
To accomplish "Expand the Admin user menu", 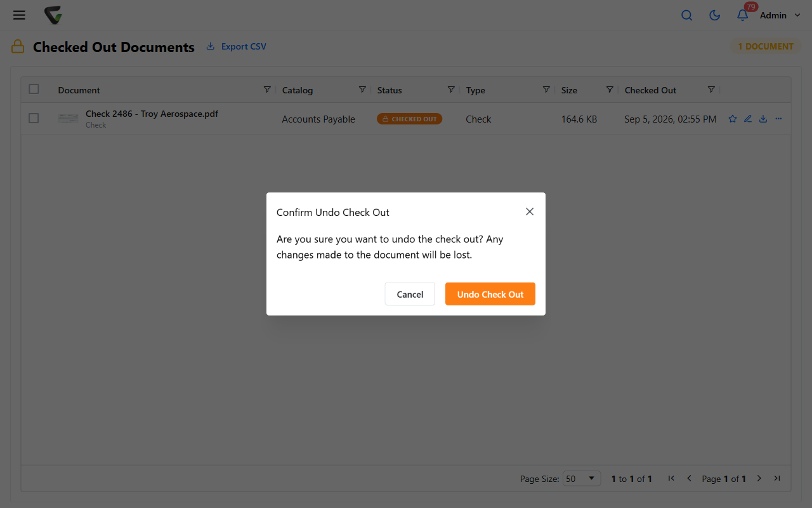I will tap(780, 15).
